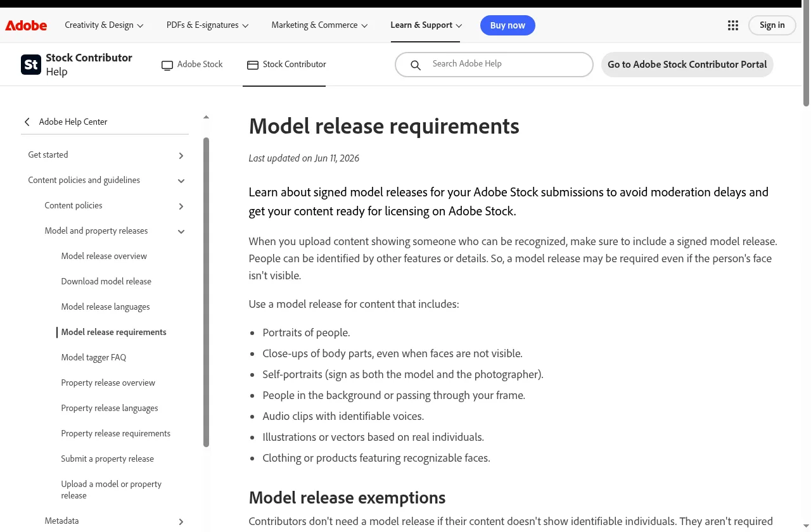Click the search magnifier icon
Viewport: 811px width, 532px height.
pyautogui.click(x=416, y=65)
